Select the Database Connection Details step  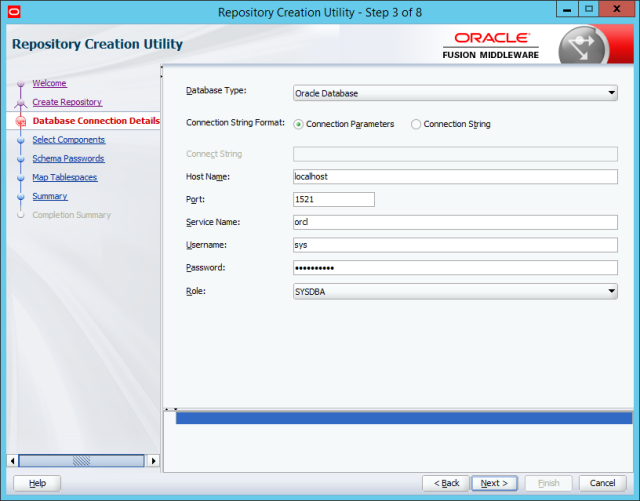click(x=96, y=121)
